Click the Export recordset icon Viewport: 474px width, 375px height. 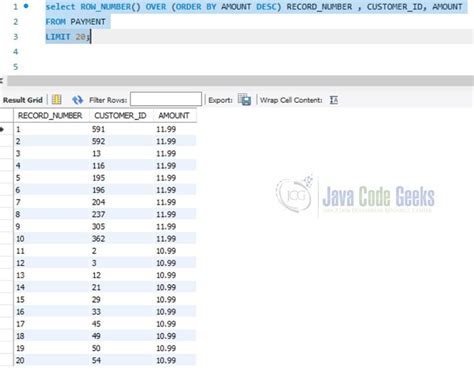244,100
